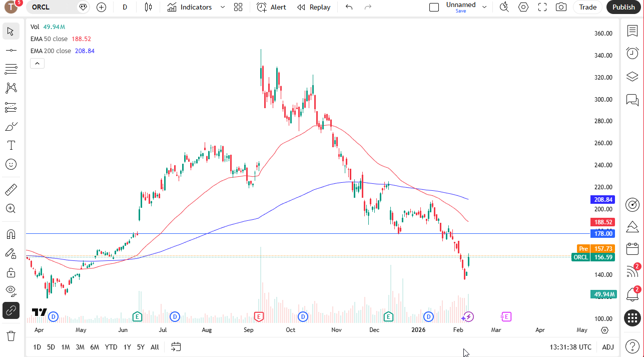Open candlestick chart style menu
Image resolution: width=644 pixels, height=357 pixels.
(148, 7)
